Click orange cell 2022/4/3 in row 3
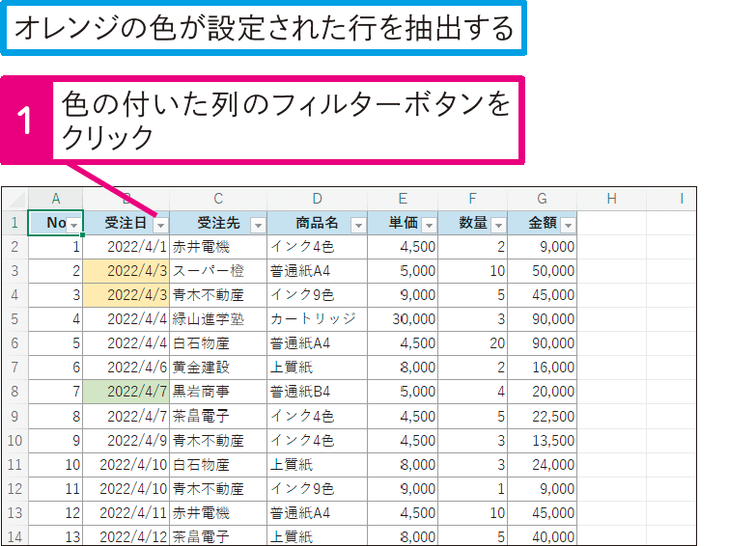756x546 pixels. 126,271
